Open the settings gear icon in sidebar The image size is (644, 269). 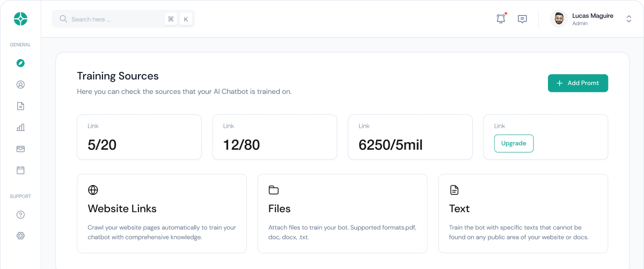(20, 236)
